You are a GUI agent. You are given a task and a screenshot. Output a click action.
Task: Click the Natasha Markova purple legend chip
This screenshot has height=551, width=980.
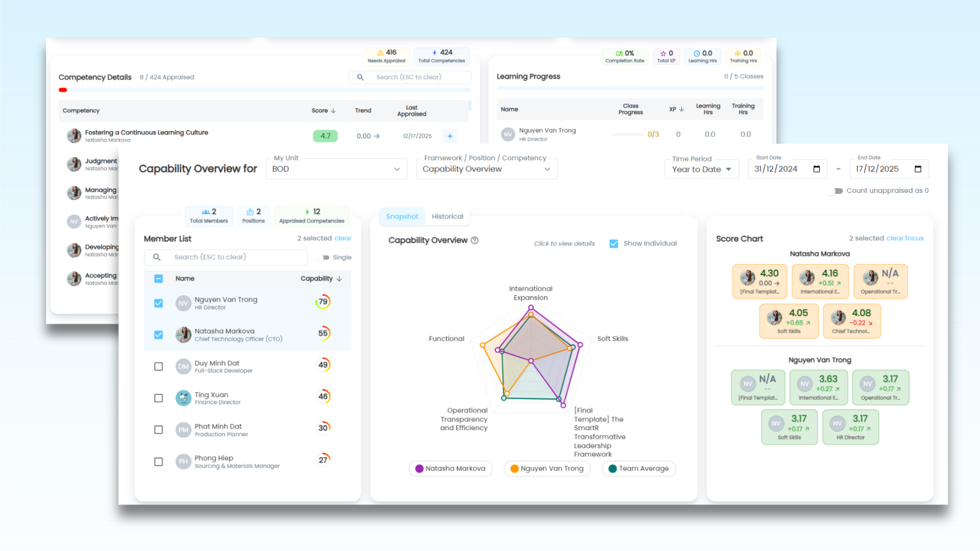450,468
